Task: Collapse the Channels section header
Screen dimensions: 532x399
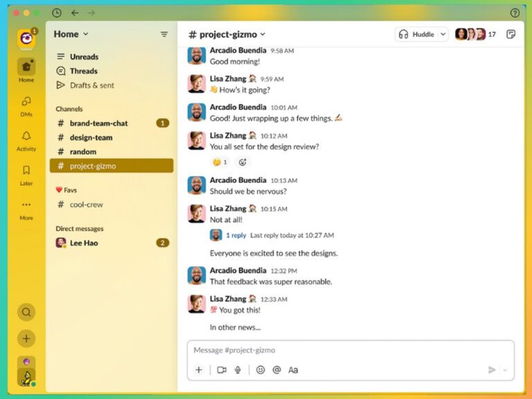Action: [x=69, y=109]
